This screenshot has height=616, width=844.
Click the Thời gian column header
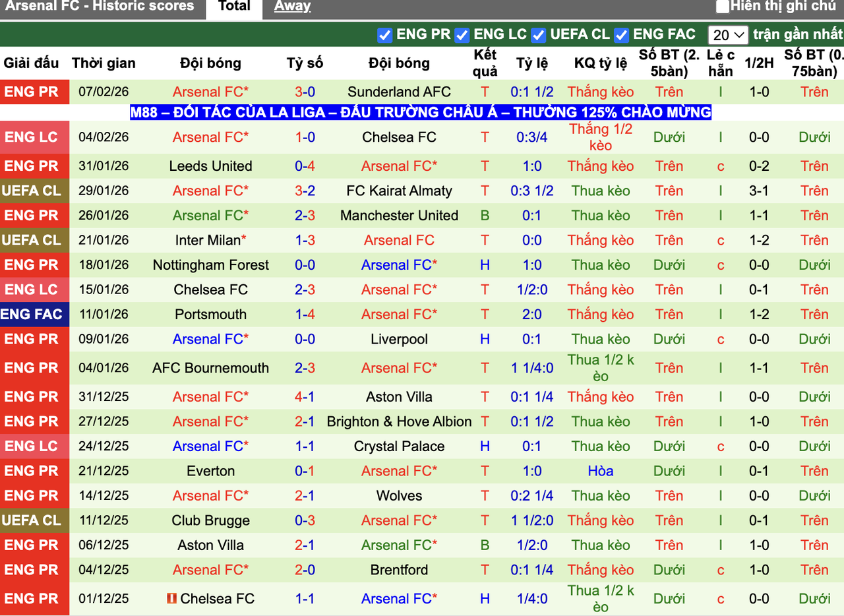(104, 63)
